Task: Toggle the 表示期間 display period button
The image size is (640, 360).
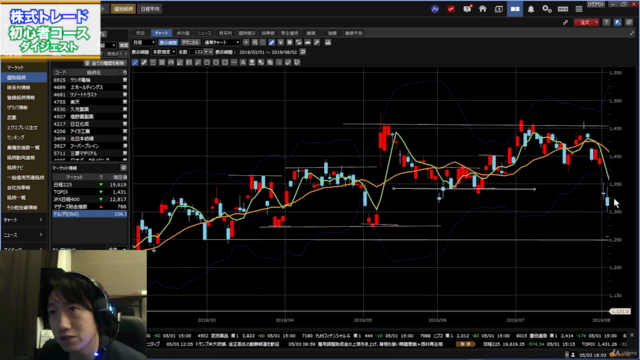Action: click(x=168, y=42)
